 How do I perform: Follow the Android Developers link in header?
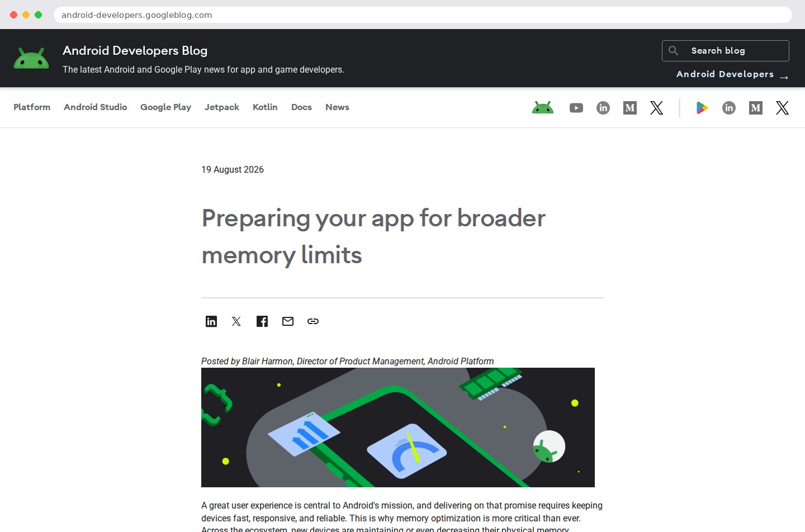[x=725, y=74]
